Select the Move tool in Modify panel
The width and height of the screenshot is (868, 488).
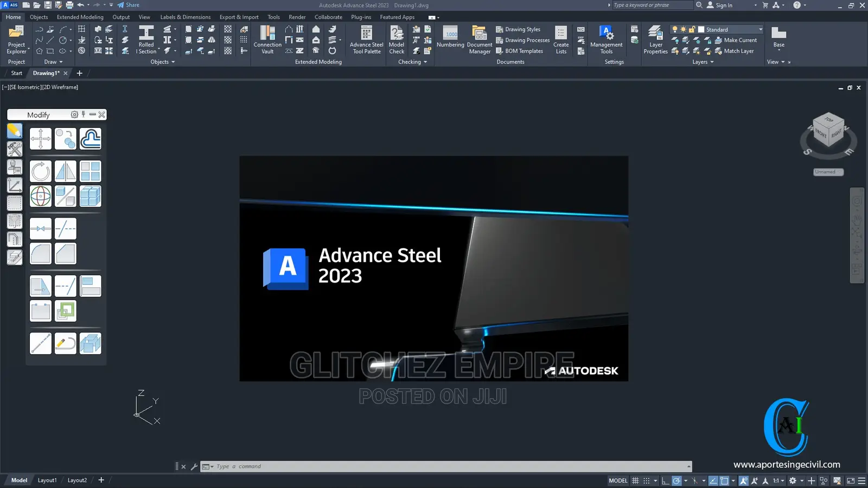41,139
